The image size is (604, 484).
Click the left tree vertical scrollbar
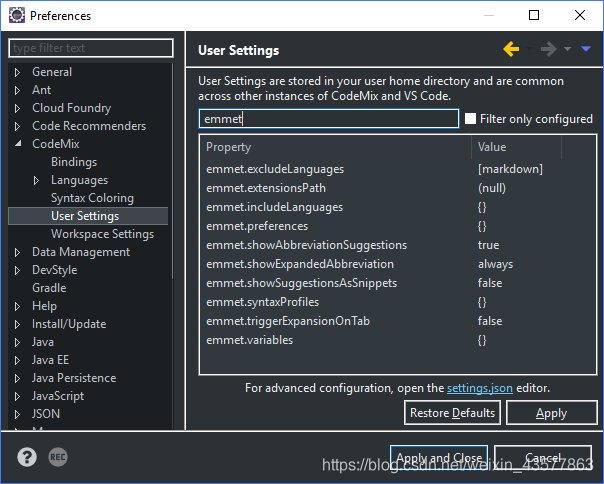pos(172,171)
